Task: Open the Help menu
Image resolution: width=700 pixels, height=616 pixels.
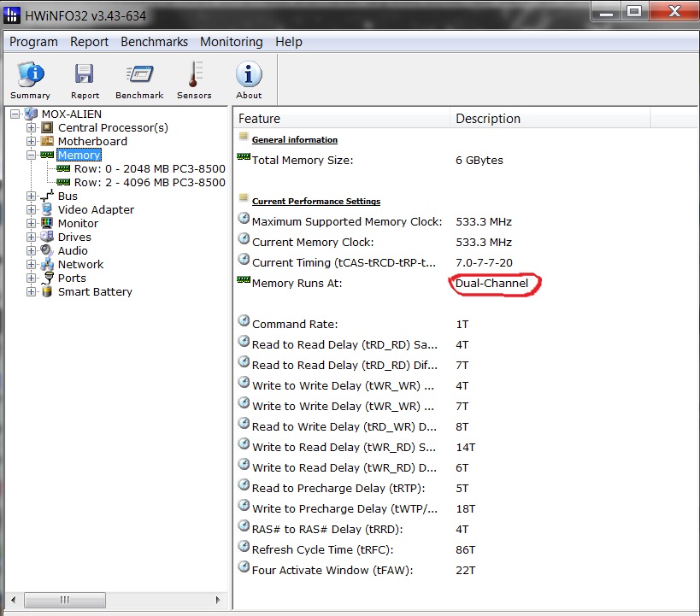Action: point(289,42)
